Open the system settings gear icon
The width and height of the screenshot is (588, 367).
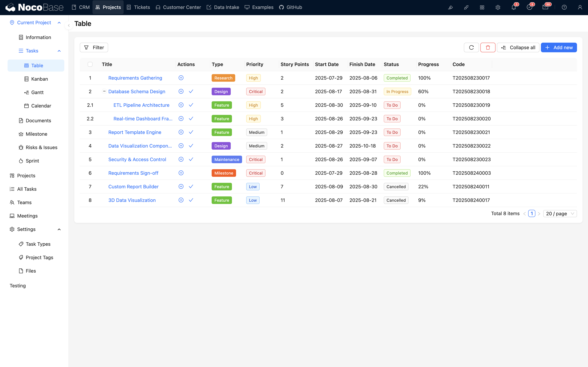tap(498, 7)
